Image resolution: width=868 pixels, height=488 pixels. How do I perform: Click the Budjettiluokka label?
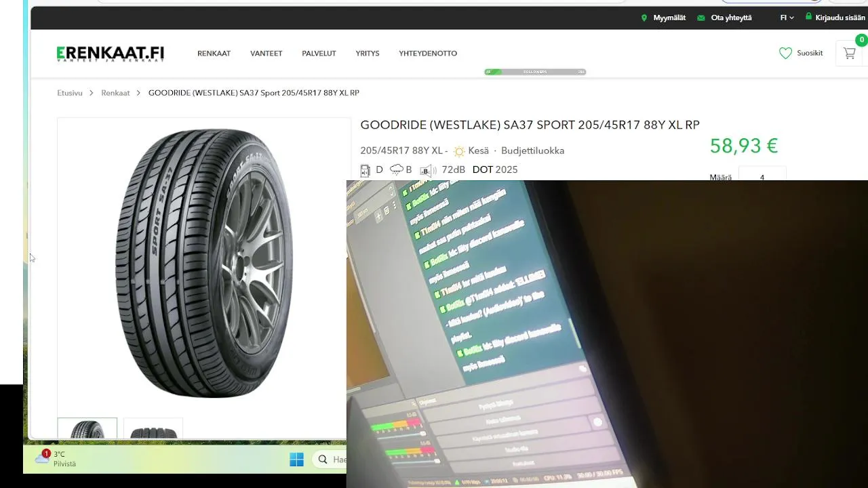click(532, 151)
